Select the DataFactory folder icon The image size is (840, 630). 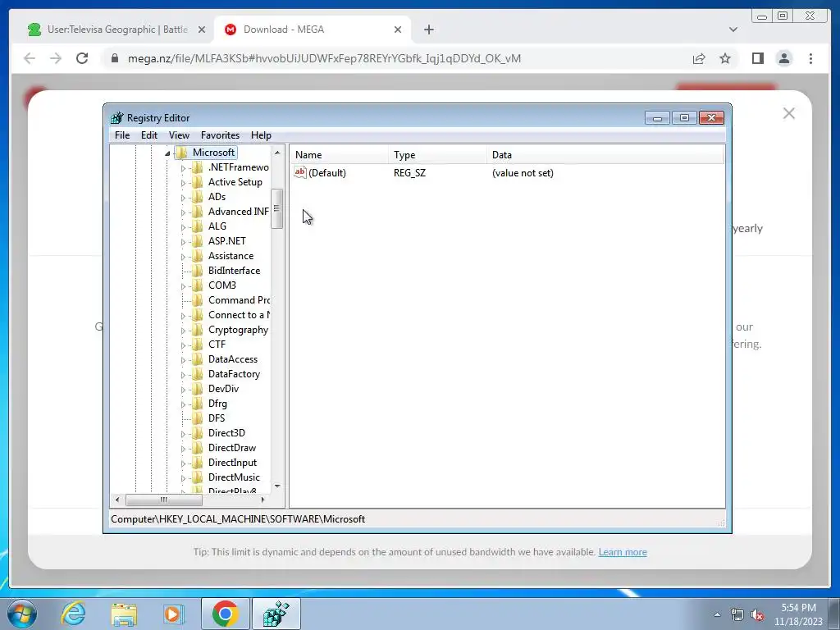click(x=198, y=374)
